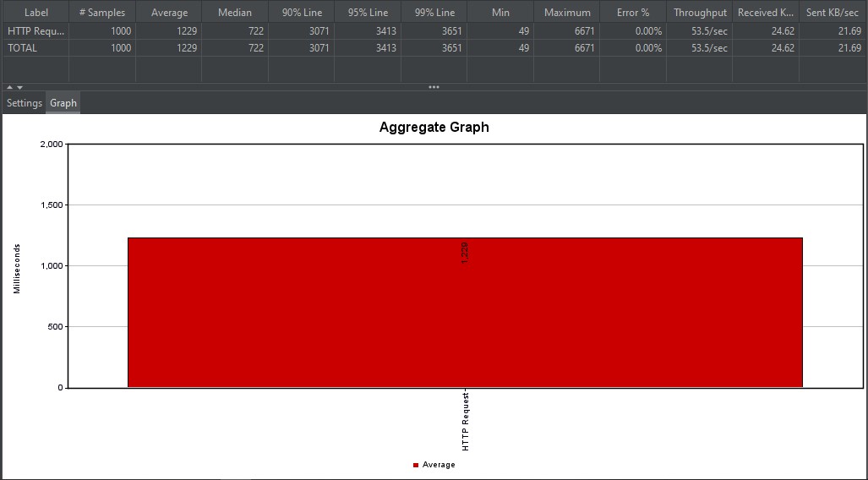Sort by the Received KB/sec column header
868x480 pixels.
point(766,12)
